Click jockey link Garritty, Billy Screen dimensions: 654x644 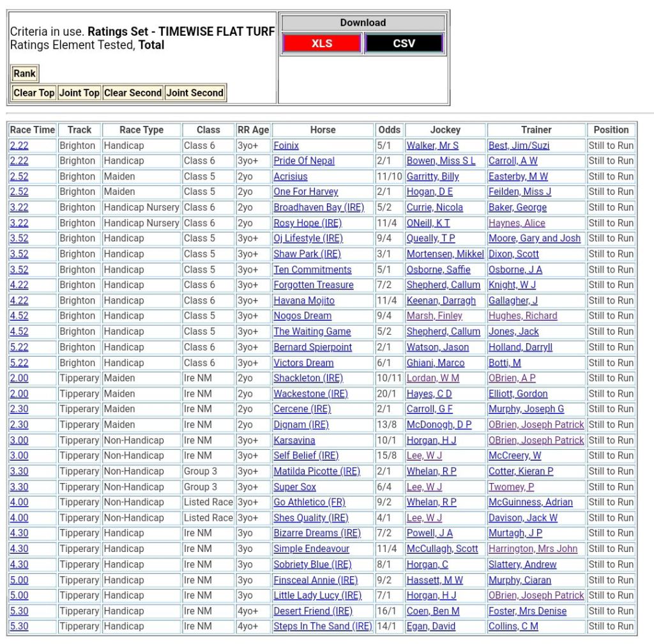point(432,176)
